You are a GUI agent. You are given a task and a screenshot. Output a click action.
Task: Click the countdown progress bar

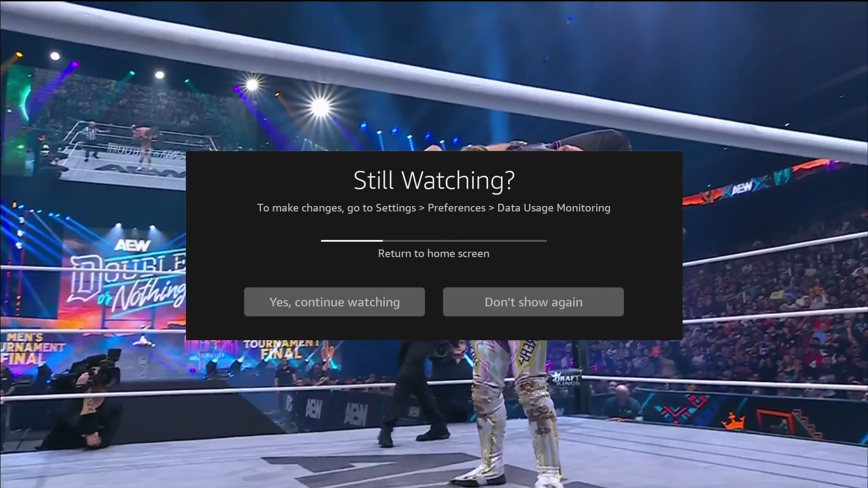pyautogui.click(x=434, y=241)
